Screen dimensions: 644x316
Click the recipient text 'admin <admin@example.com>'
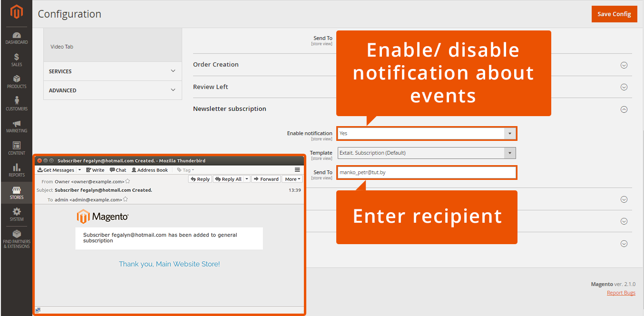pyautogui.click(x=88, y=200)
